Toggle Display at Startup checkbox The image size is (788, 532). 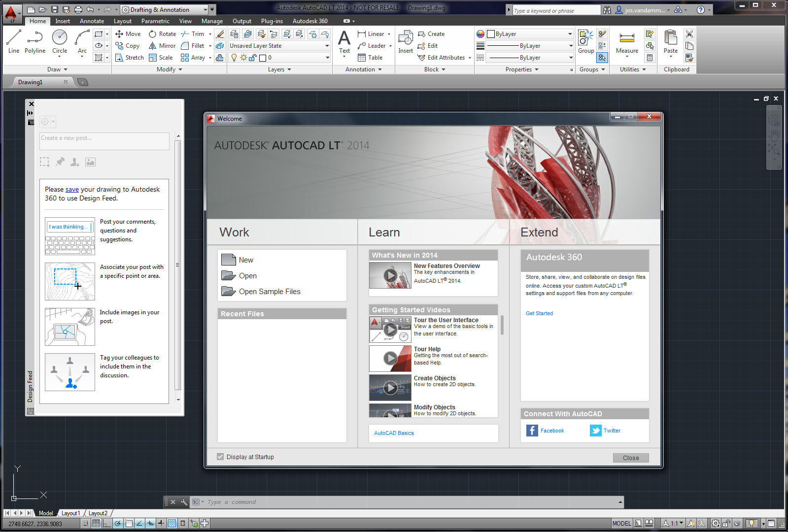coord(220,457)
